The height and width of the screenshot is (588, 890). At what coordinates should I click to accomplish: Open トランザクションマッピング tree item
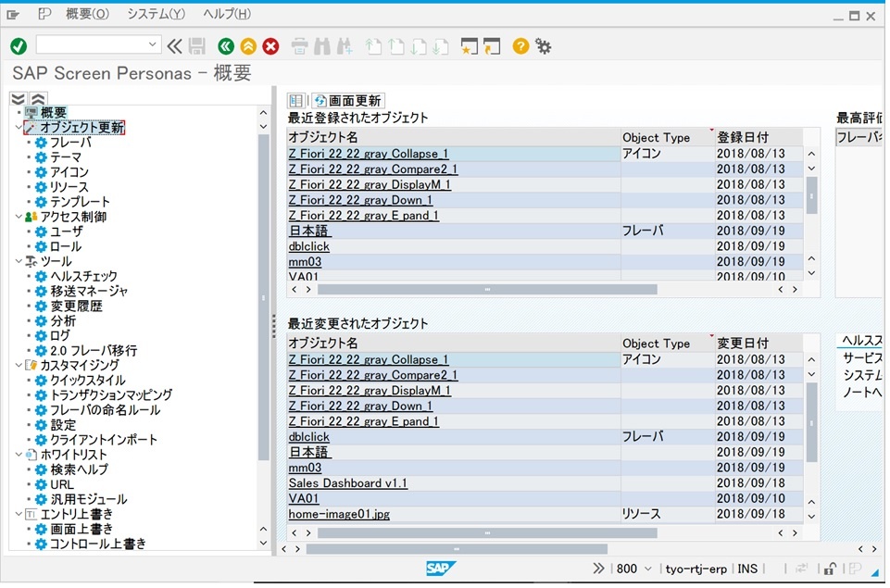click(x=111, y=394)
